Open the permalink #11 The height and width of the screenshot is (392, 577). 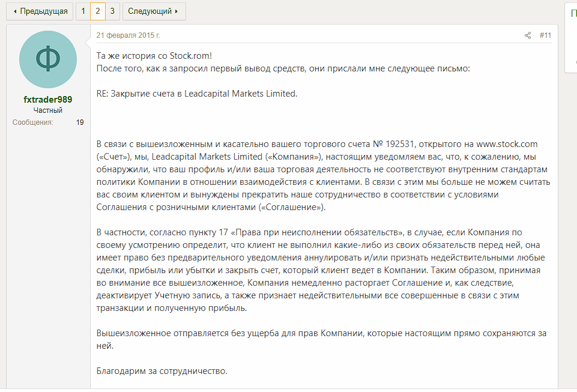(x=545, y=35)
